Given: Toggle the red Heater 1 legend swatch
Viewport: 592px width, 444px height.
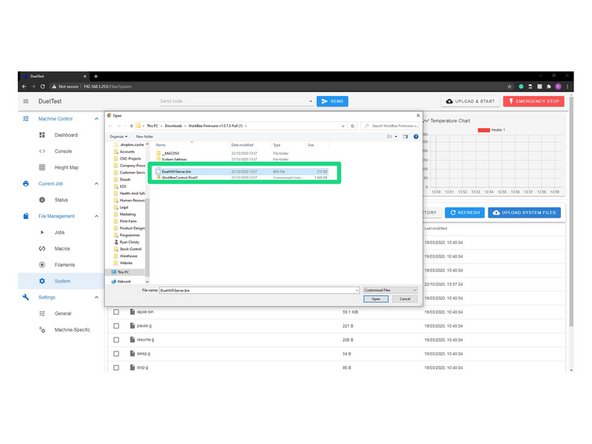Looking at the screenshot, I should pos(484,130).
